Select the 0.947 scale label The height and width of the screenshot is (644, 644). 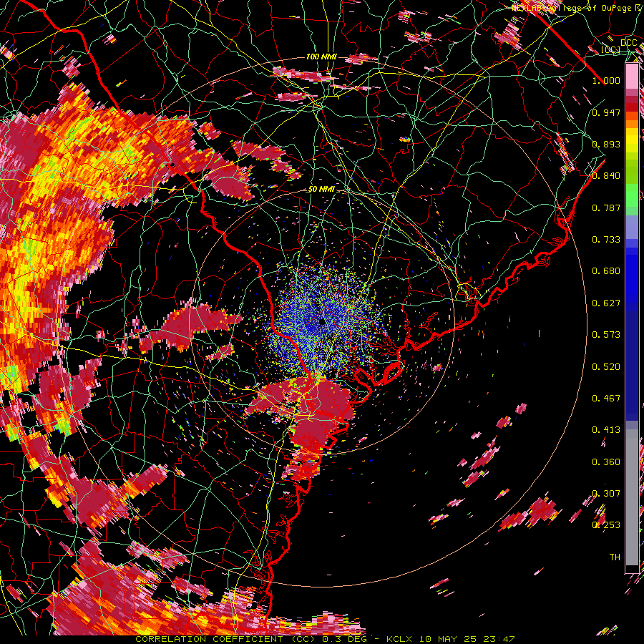click(x=606, y=112)
